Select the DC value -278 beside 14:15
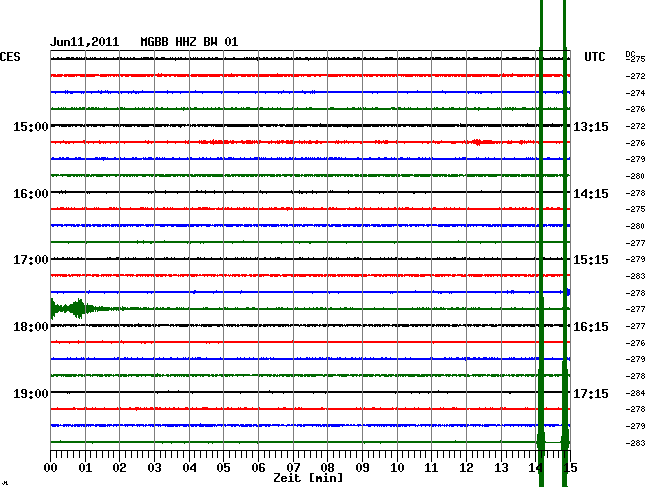 [635, 193]
